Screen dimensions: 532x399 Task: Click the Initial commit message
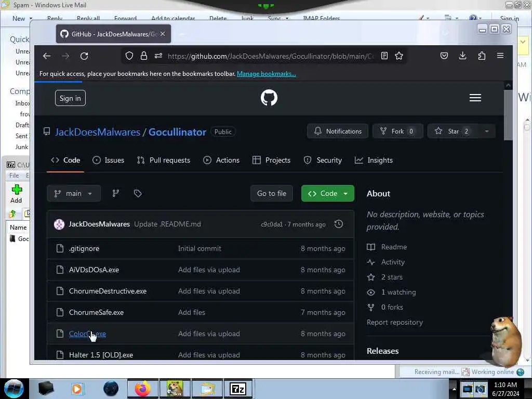pyautogui.click(x=199, y=248)
